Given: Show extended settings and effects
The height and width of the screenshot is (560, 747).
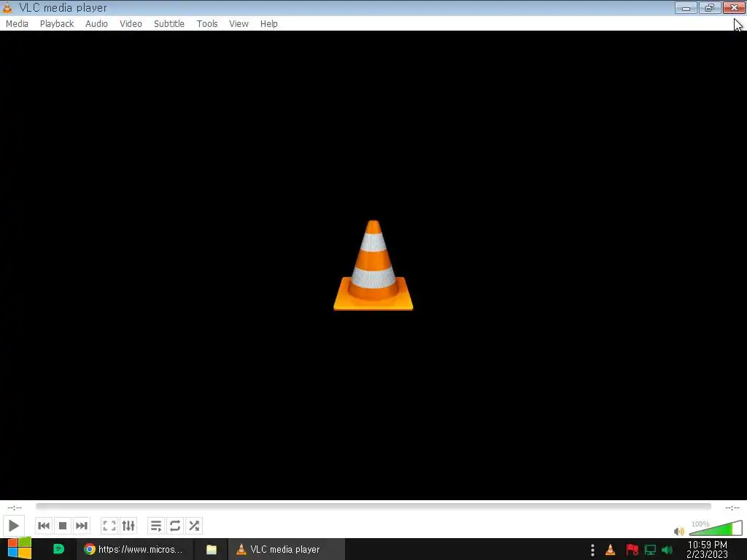Looking at the screenshot, I should 128,526.
